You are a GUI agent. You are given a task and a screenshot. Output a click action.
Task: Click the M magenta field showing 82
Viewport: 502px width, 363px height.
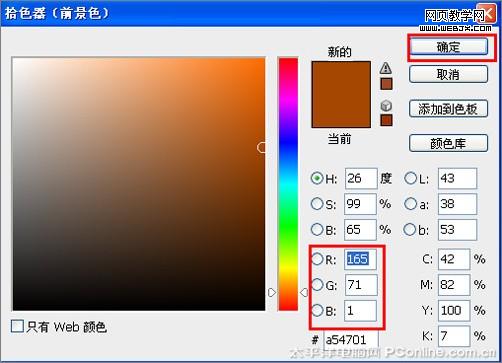click(x=454, y=285)
